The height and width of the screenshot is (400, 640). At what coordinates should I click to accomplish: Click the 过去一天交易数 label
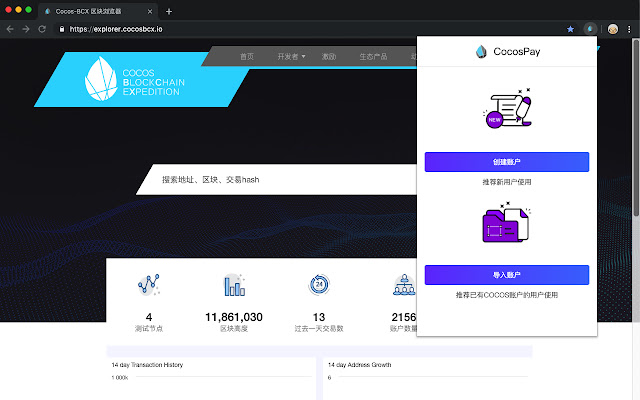[x=319, y=329]
